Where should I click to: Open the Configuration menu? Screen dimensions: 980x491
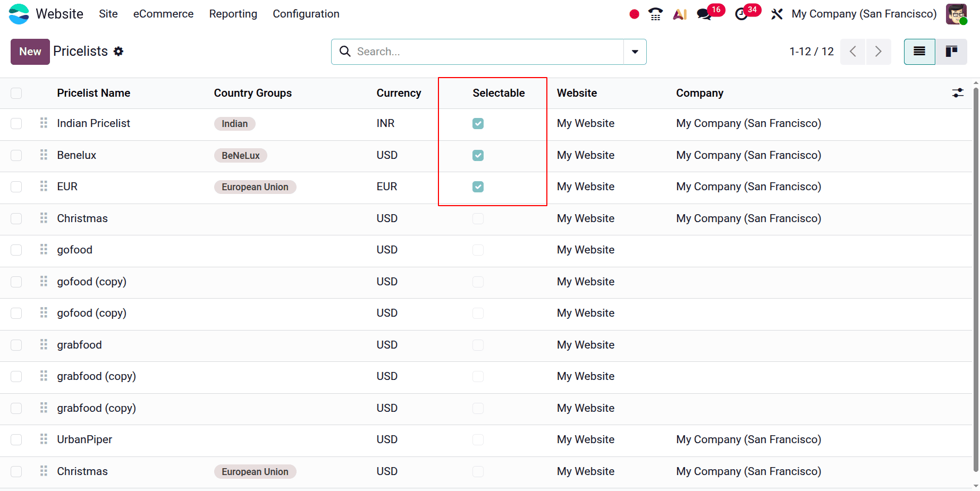pos(306,14)
